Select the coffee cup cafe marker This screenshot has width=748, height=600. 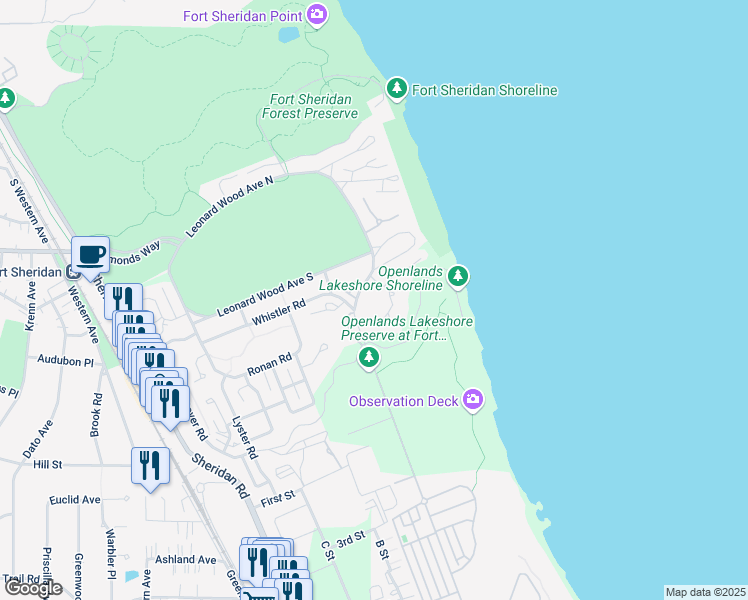[90, 256]
